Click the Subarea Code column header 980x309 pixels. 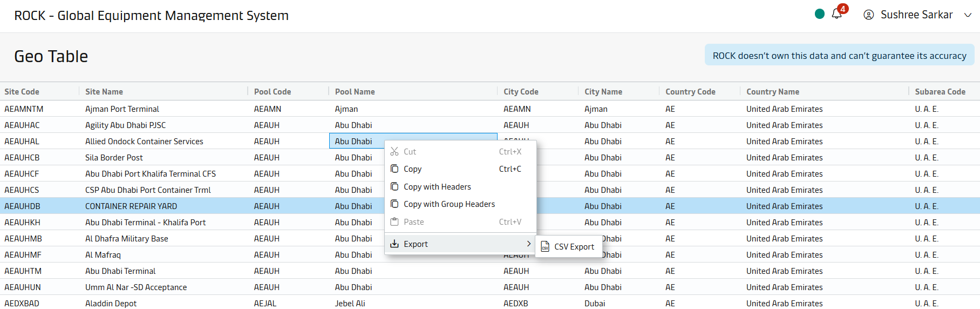pyautogui.click(x=940, y=92)
